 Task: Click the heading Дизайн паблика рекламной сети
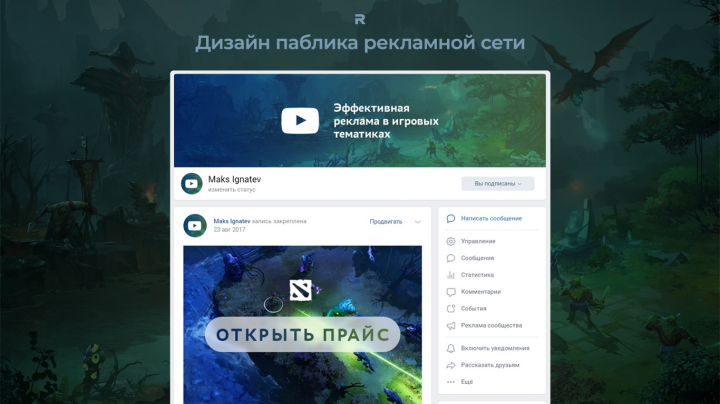[360, 43]
